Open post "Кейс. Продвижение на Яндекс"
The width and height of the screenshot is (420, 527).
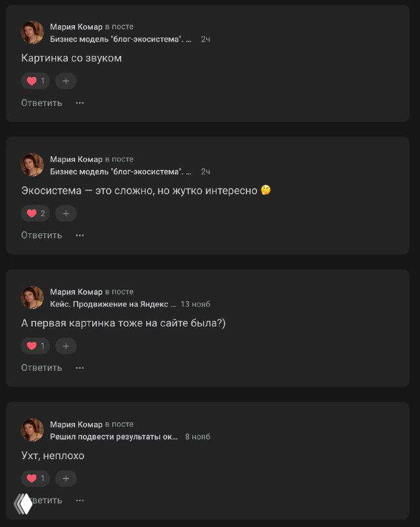click(x=113, y=304)
